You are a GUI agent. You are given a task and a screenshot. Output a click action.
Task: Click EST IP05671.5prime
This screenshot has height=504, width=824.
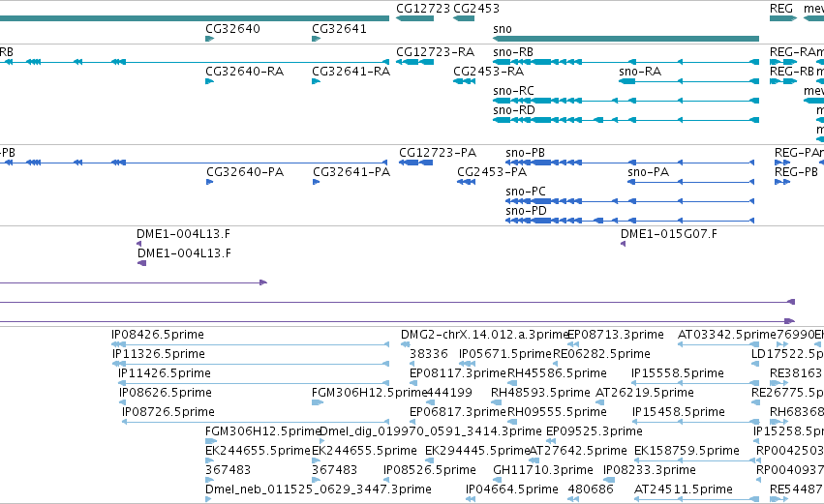[505, 354]
